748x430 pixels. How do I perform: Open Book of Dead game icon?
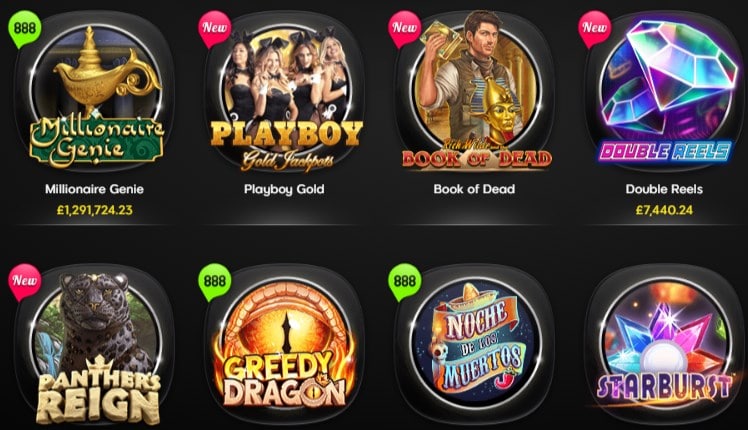pos(474,93)
